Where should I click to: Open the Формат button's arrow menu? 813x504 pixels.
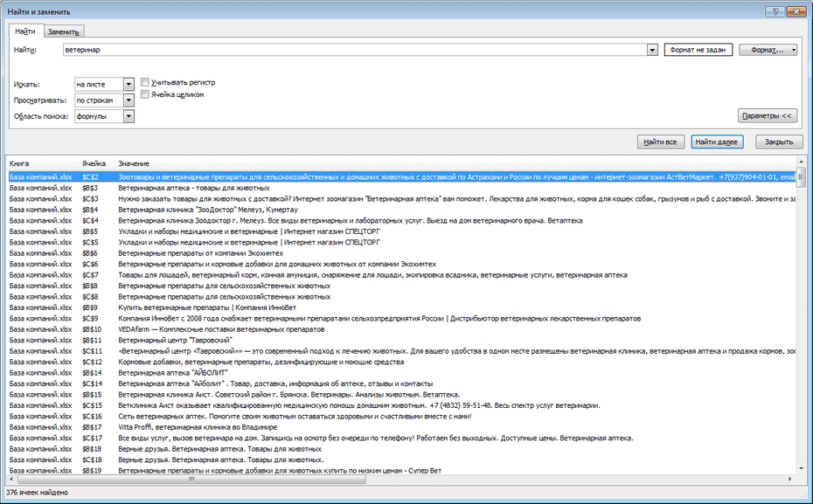coord(793,50)
